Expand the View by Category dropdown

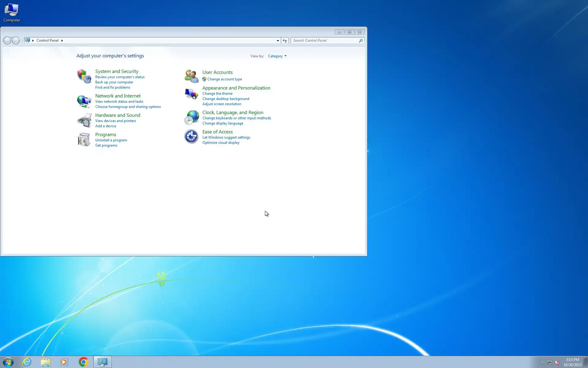(277, 56)
